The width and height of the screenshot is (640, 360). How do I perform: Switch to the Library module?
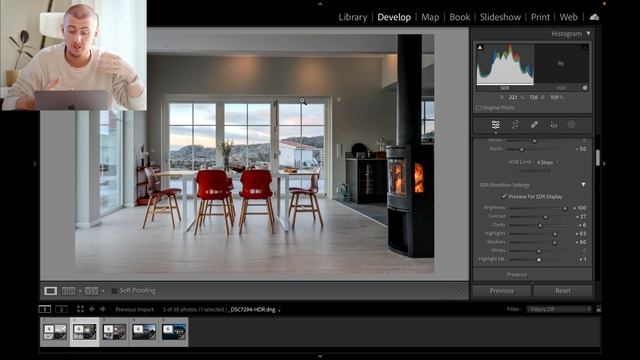(x=353, y=17)
